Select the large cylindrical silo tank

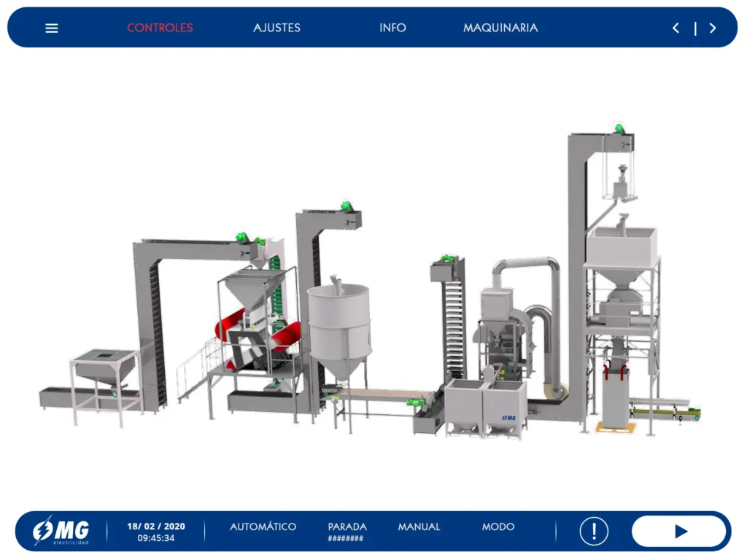[338, 329]
